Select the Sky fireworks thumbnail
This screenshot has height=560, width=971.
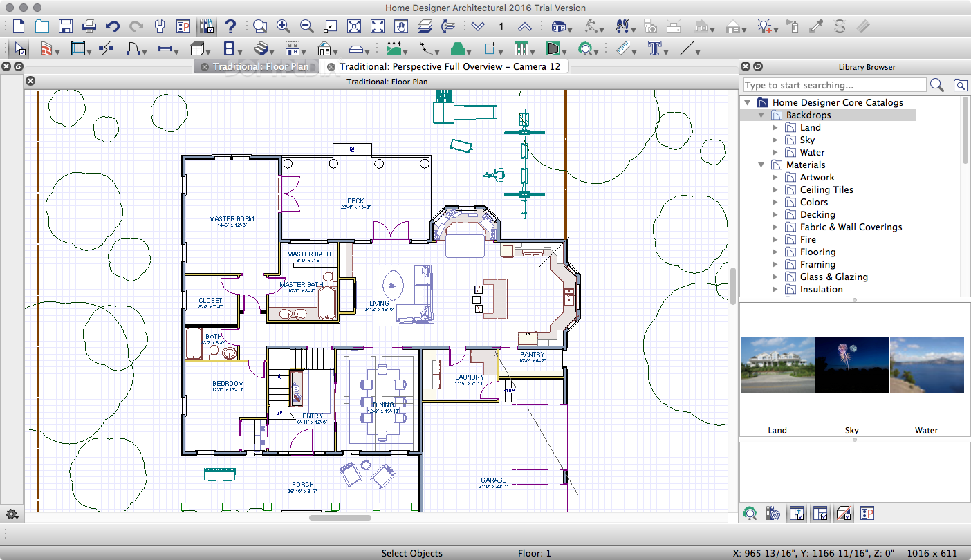[x=852, y=365]
